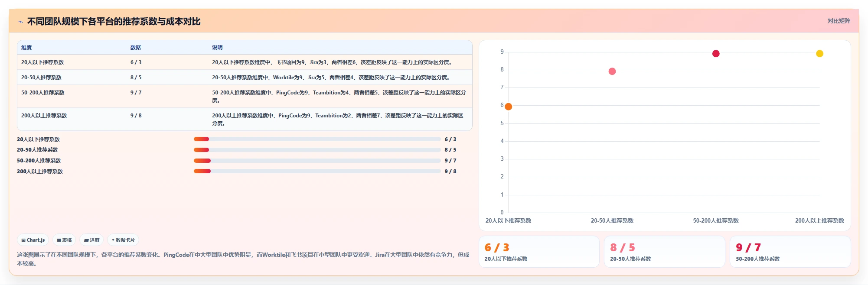Click the 20人以下推荐系数 label beside the progress bar
The image size is (868, 285).
click(x=38, y=139)
